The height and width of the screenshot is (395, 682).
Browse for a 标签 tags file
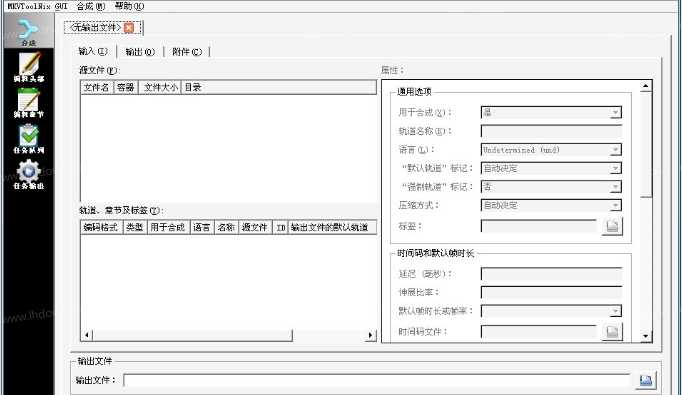[x=612, y=226]
